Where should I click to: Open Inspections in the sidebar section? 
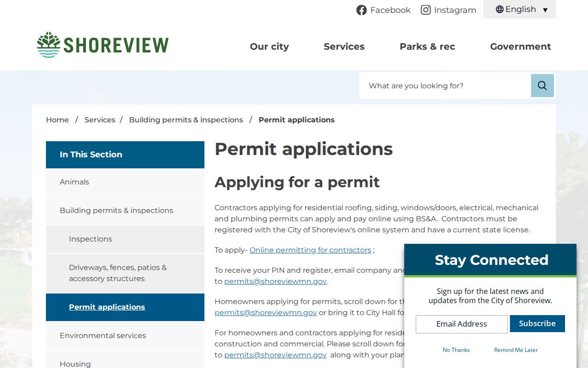pyautogui.click(x=125, y=239)
